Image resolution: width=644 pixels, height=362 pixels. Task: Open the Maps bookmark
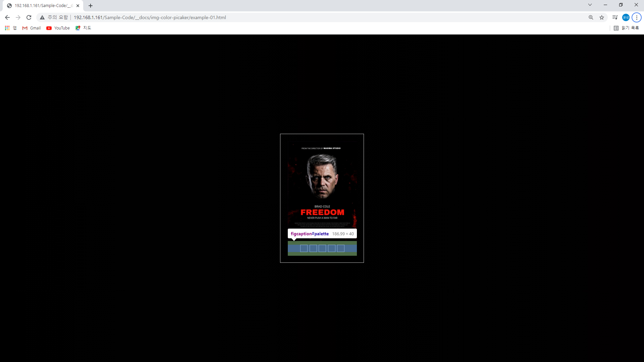pos(83,28)
